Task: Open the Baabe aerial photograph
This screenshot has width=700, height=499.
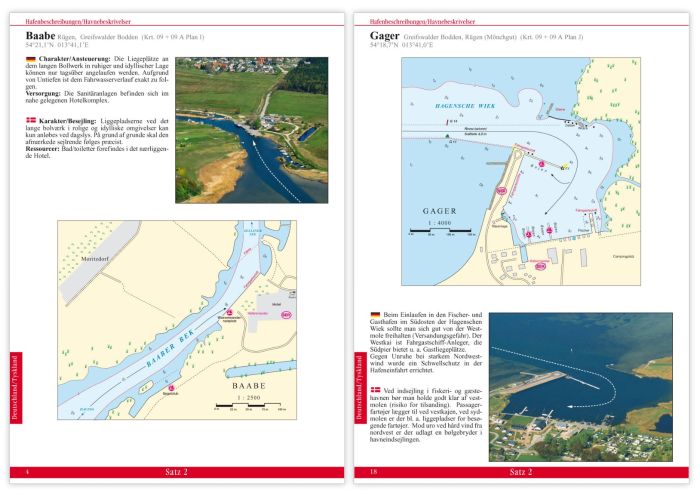Action: point(250,130)
